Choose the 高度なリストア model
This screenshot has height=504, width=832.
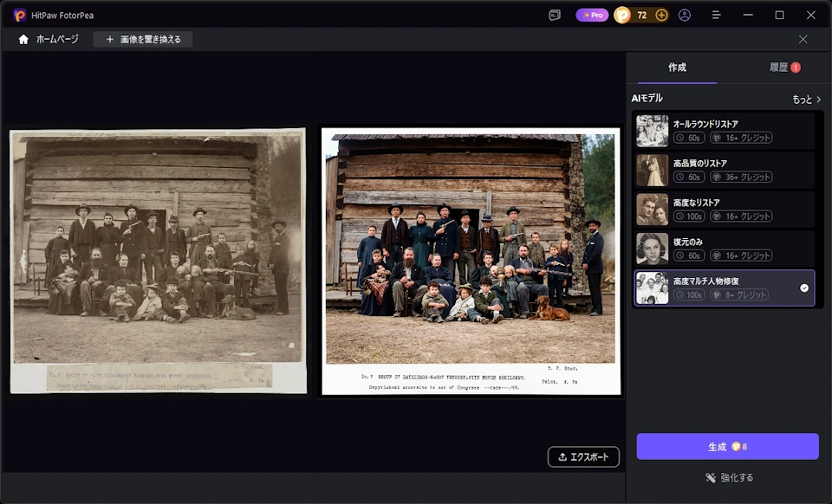pos(725,209)
